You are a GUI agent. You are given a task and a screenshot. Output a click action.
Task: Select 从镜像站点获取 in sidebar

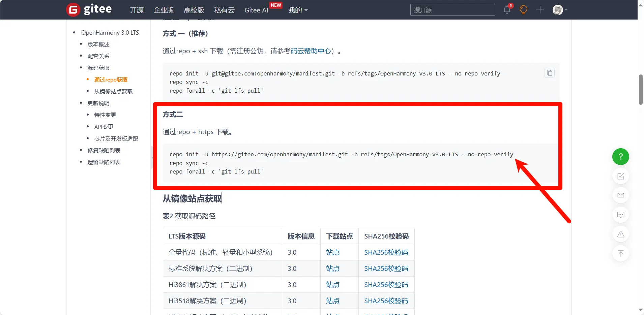point(113,91)
